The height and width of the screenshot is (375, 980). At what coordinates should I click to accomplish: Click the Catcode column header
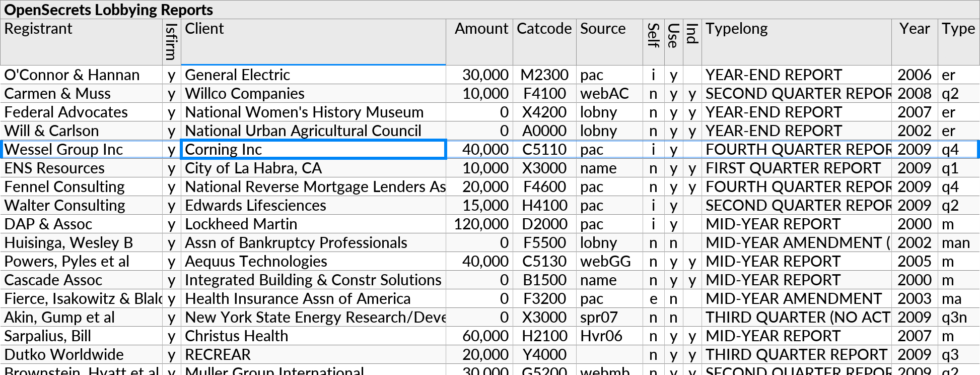[544, 42]
